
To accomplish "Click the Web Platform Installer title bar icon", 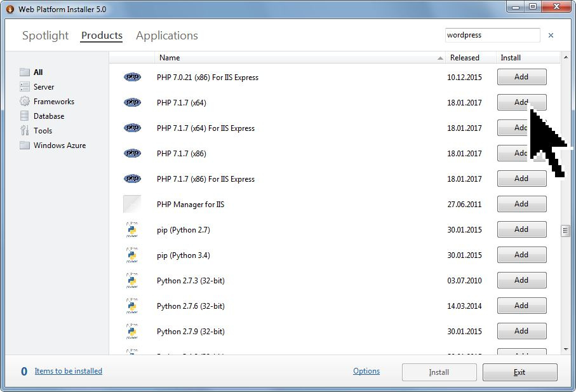I will 10,9.
